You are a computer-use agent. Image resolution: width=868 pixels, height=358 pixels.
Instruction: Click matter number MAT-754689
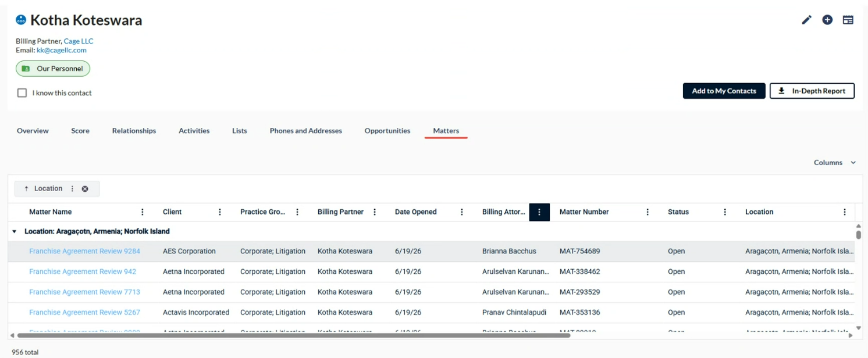click(x=579, y=252)
